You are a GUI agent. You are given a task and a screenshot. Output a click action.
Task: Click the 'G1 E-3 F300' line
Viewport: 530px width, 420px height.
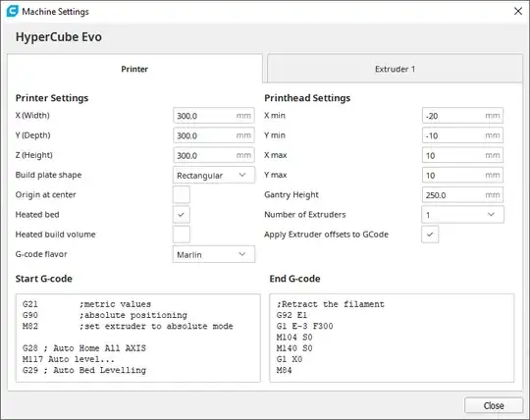[304, 326]
